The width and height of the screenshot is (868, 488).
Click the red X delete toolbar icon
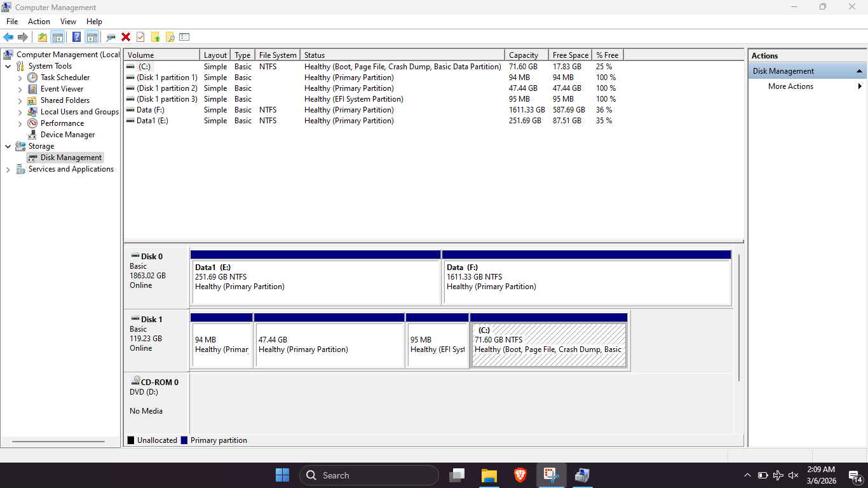click(126, 37)
